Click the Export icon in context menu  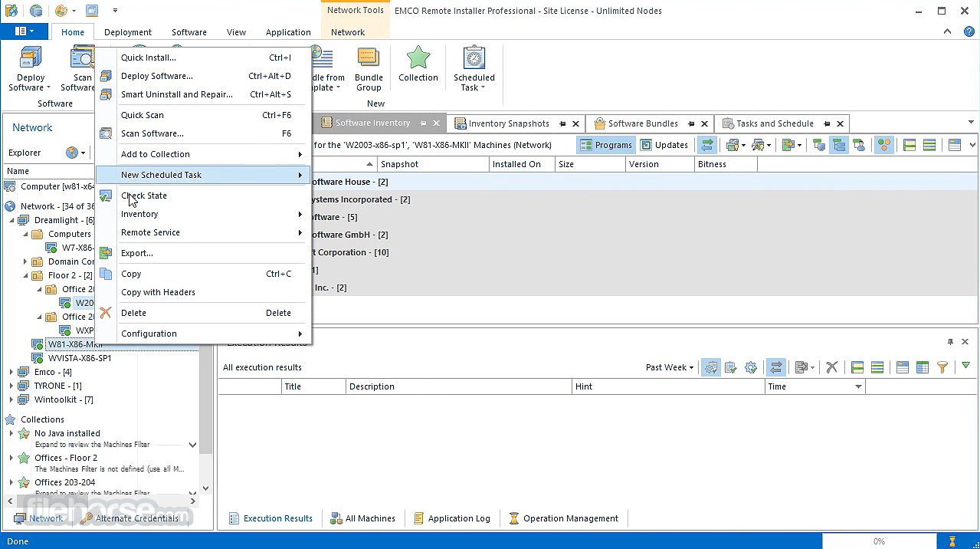coord(106,253)
